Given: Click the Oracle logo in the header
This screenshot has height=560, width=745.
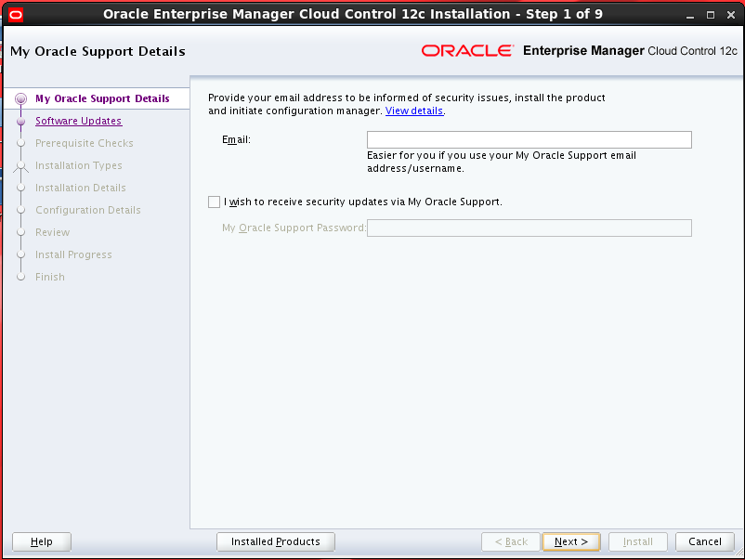Looking at the screenshot, I should point(466,51).
